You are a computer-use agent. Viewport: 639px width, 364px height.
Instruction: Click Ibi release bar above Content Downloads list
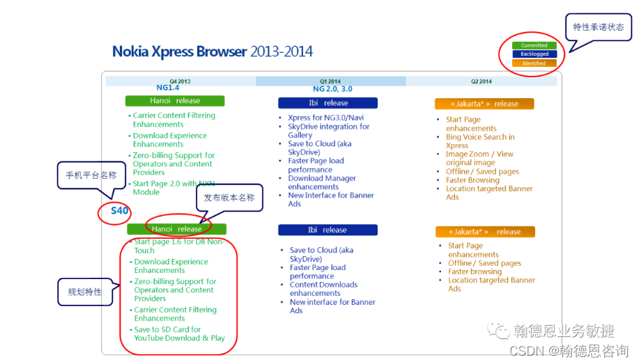click(x=328, y=230)
